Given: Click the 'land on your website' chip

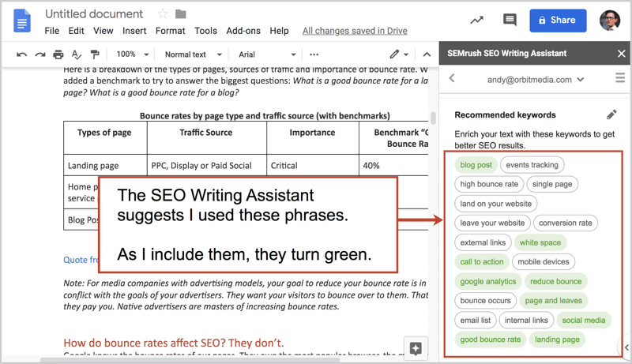Looking at the screenshot, I should (x=496, y=204).
